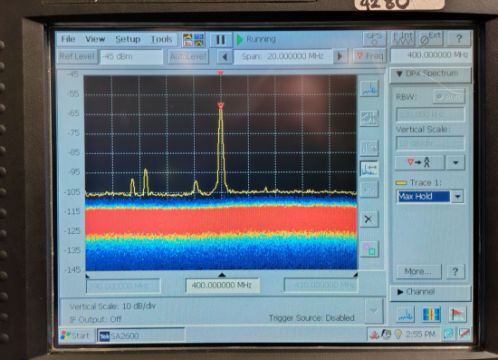Open the DPX color bitmap view icon
The height and width of the screenshot is (360, 498).
coord(431,314)
